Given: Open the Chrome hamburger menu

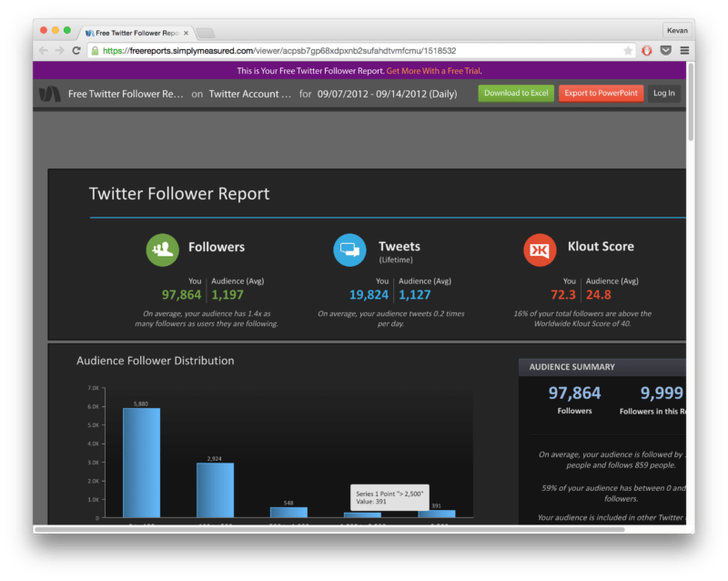Looking at the screenshot, I should pos(684,50).
